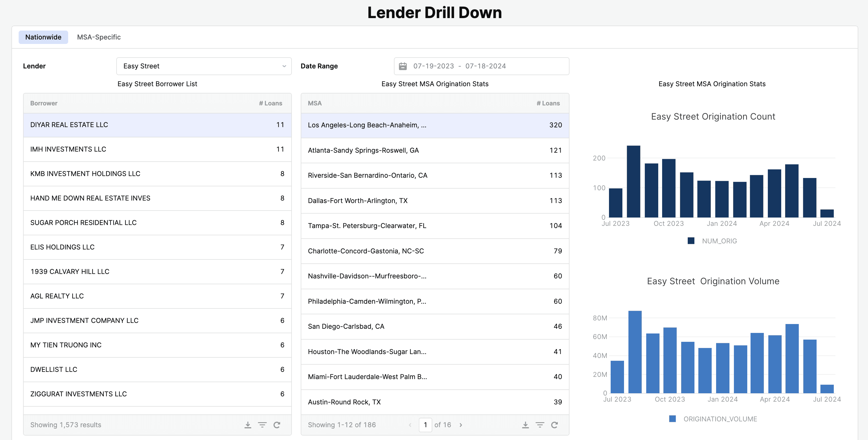Image resolution: width=868 pixels, height=440 pixels.
Task: Click the calendar icon in Date Range
Action: tap(403, 66)
